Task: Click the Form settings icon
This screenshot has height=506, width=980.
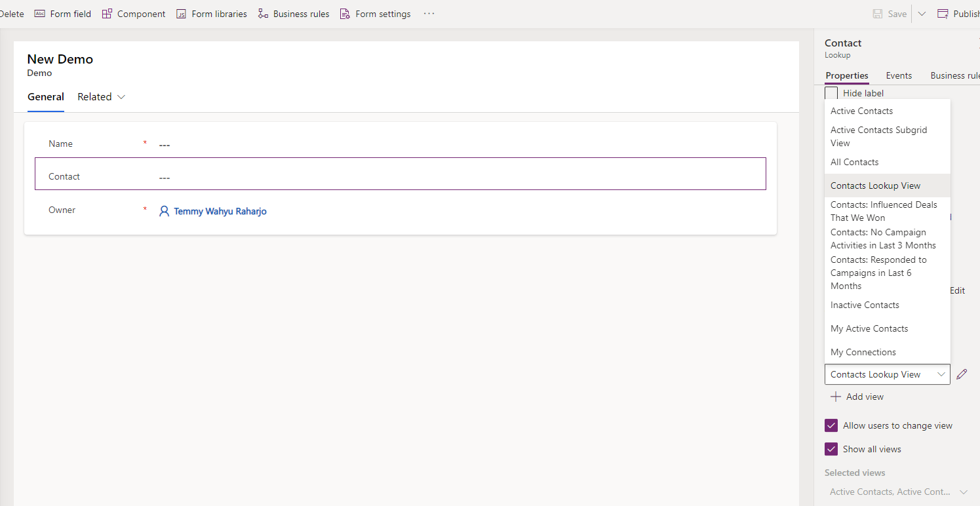Action: (345, 14)
